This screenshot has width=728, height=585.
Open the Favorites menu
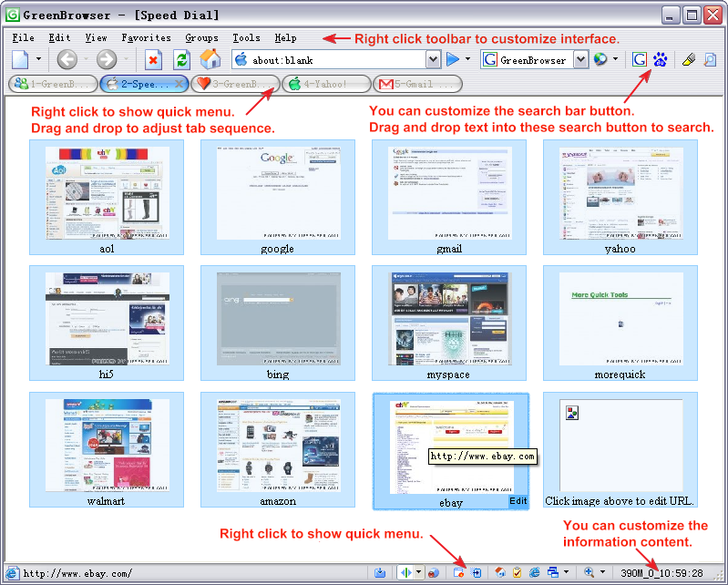coord(146,38)
